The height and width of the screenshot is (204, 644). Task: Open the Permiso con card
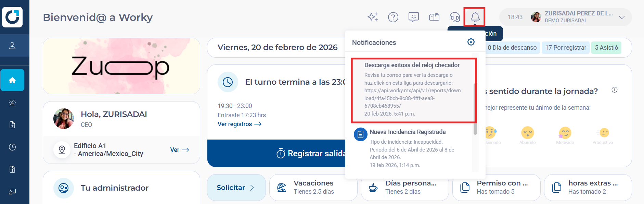coord(496,188)
